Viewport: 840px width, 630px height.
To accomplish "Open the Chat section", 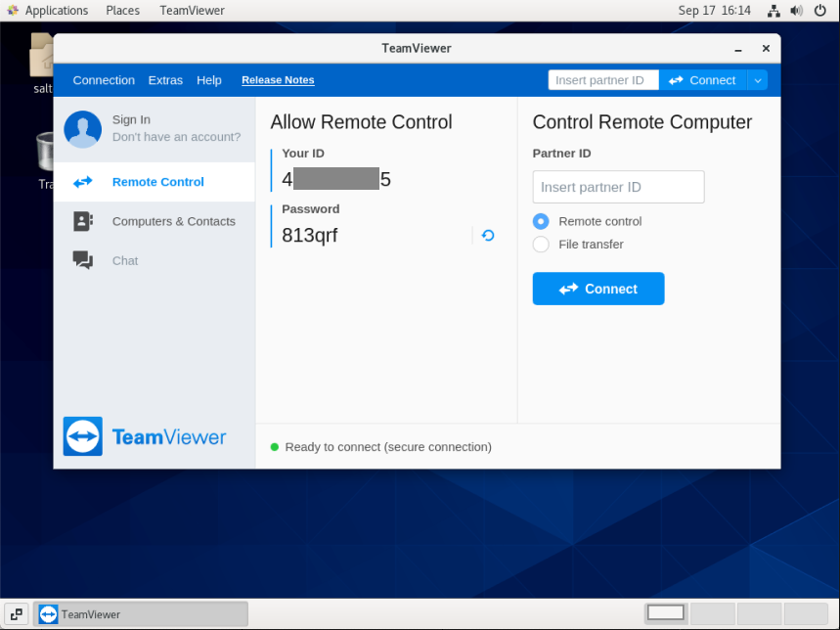I will point(155,260).
